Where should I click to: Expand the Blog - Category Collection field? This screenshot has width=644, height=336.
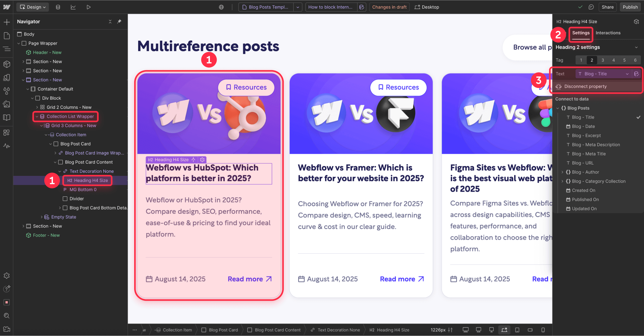(562, 181)
